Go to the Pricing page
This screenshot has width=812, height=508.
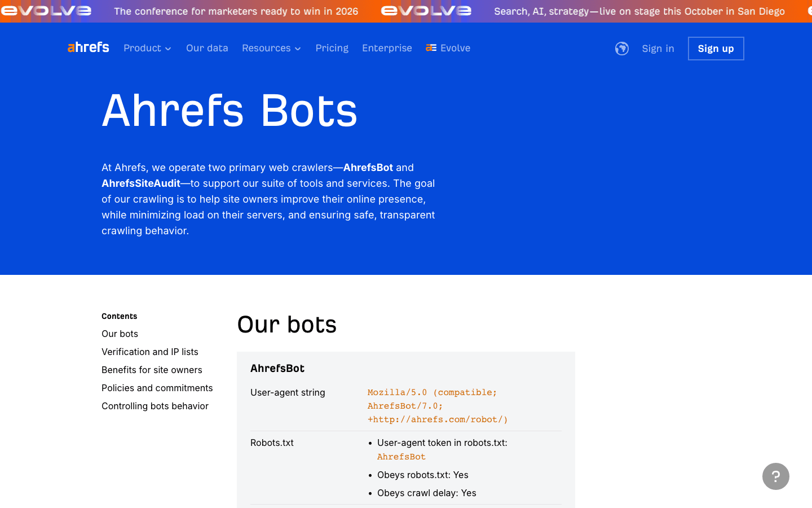coord(332,48)
